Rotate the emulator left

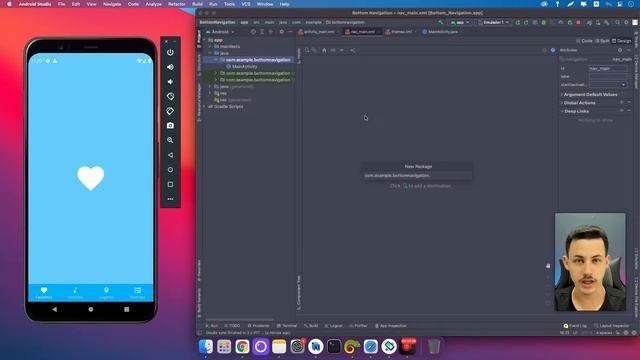(x=170, y=96)
